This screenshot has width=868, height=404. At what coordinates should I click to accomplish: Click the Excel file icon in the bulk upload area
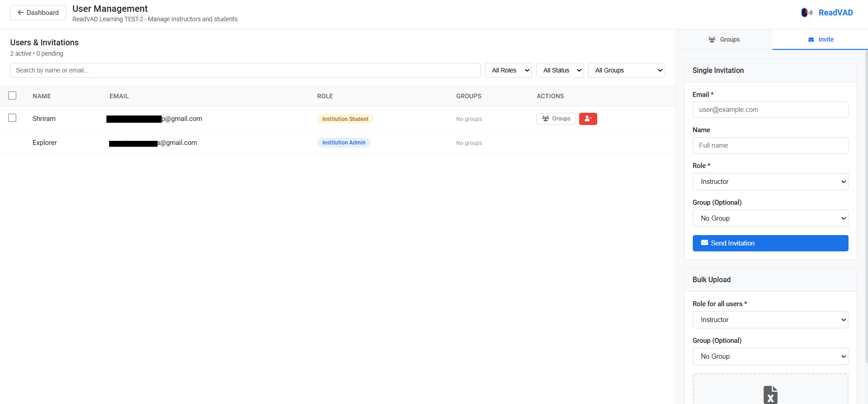[770, 395]
